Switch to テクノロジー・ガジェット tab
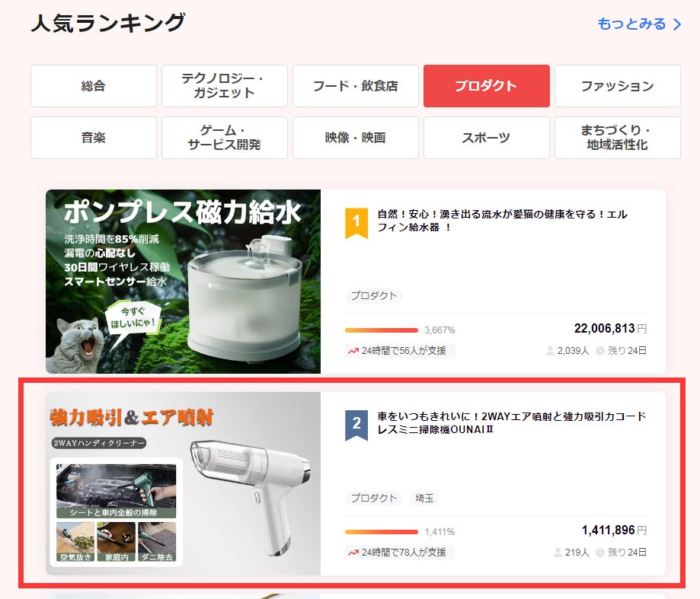 coord(225,86)
